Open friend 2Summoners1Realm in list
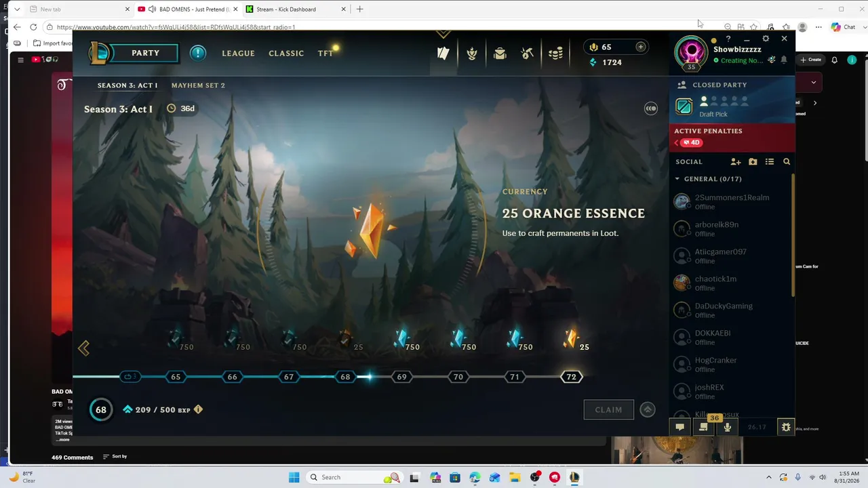The image size is (868, 488). tap(731, 202)
